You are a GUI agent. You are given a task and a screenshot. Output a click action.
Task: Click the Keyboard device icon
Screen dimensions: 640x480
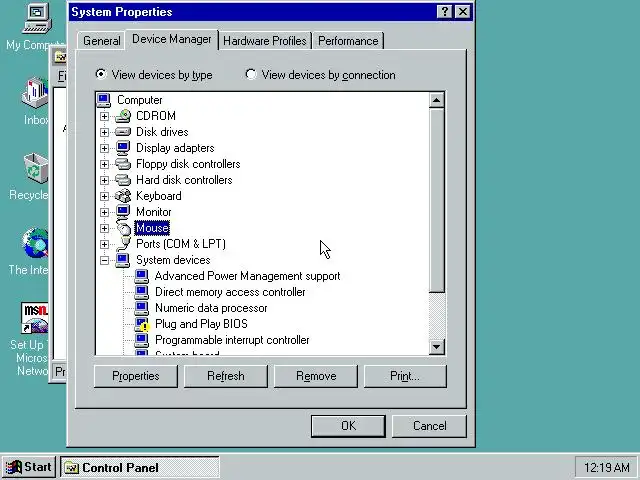point(123,196)
